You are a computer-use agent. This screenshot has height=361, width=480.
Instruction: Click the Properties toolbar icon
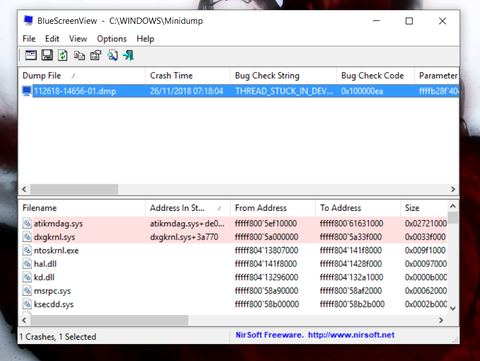[x=96, y=55]
